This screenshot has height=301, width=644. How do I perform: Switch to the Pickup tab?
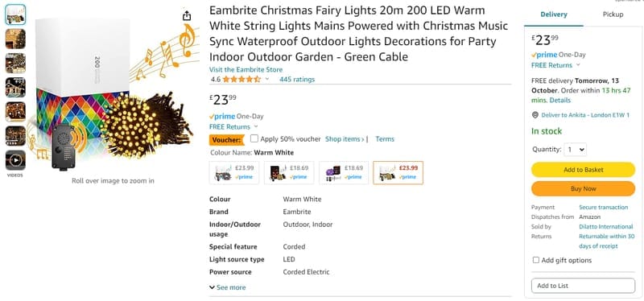613,14
